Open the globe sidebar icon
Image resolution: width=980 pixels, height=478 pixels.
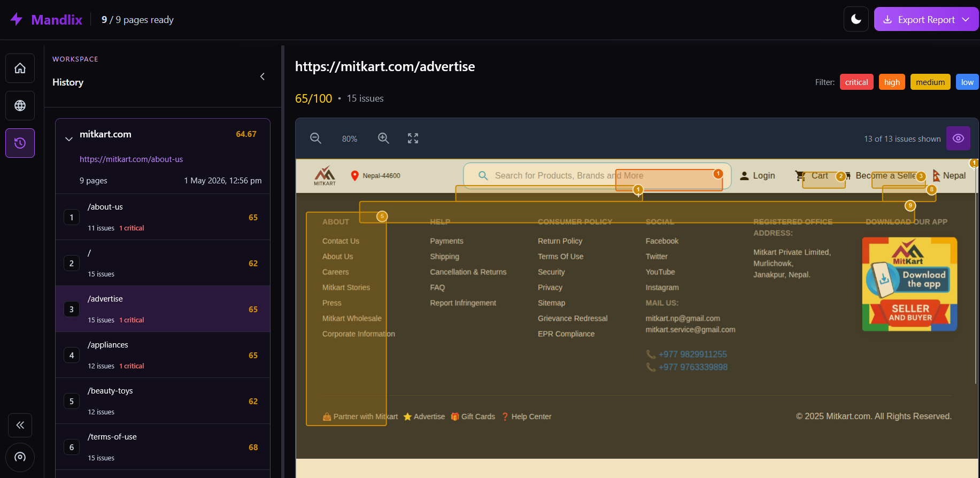(x=20, y=105)
